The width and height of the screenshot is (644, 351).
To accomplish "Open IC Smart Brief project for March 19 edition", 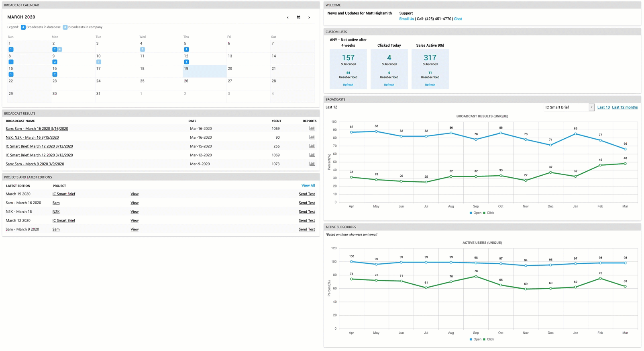I will point(64,194).
